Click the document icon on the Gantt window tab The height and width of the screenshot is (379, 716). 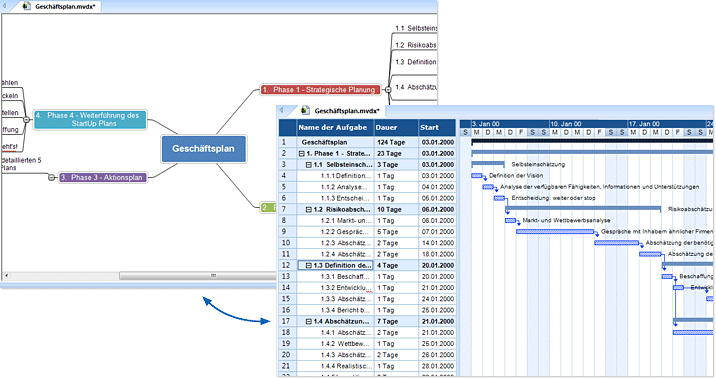coord(305,110)
